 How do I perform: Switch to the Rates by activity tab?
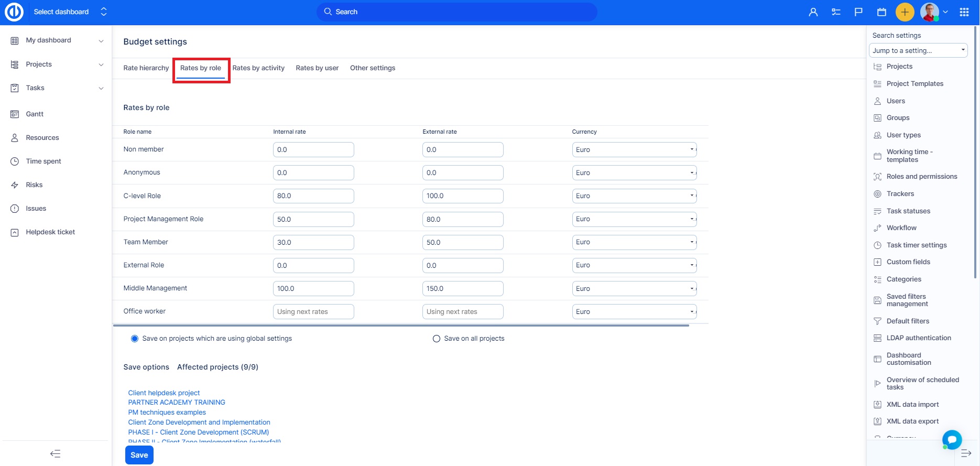258,68
